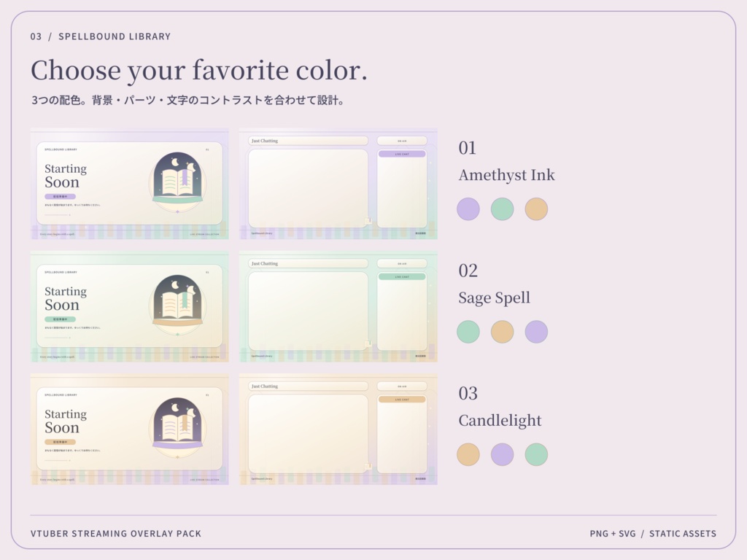
Task: Open the Amethyst Ink Just Chatting layout thumbnail
Action: tap(338, 183)
